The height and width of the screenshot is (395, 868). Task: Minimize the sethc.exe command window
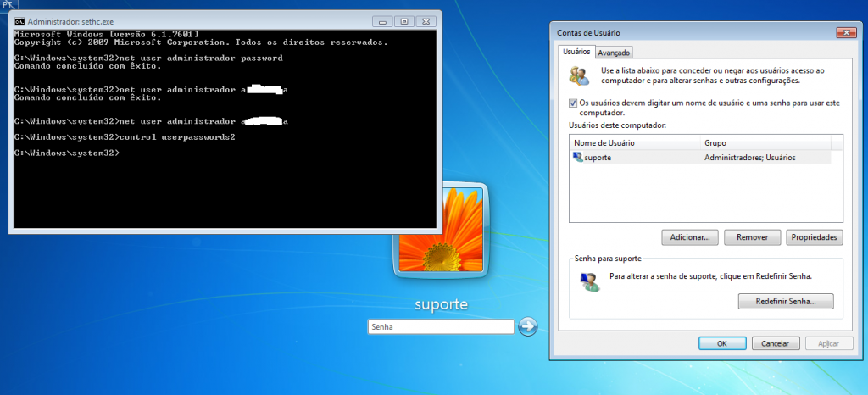[382, 21]
